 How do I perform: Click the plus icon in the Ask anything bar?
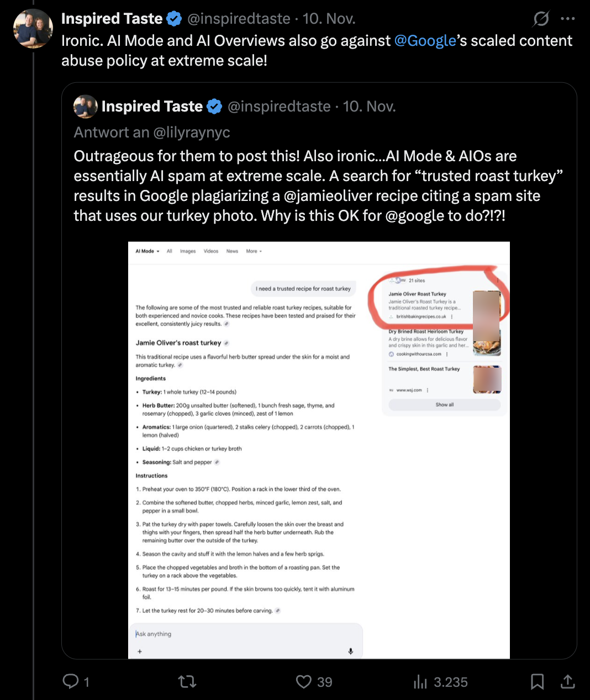[140, 651]
